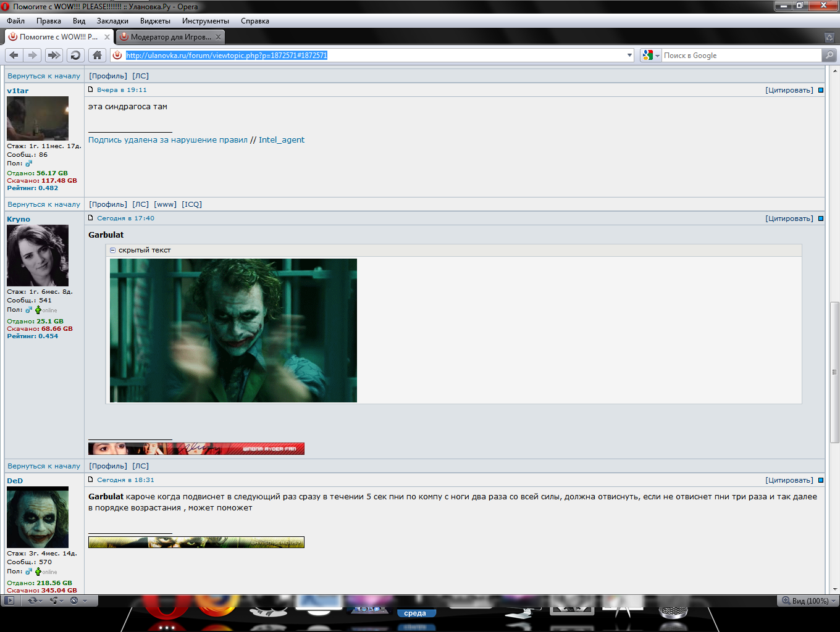Select the "Помогите с WOW!!!" tab
Viewport: 840px width, 632px height.
59,37
